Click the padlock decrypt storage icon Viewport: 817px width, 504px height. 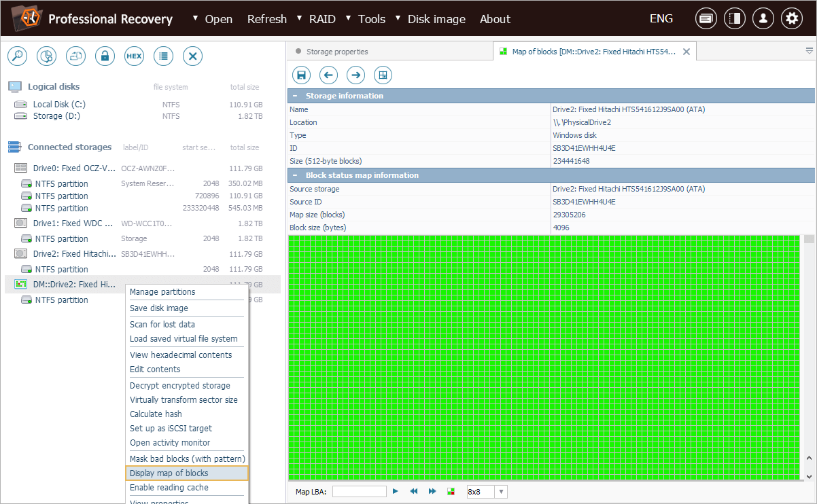(105, 56)
